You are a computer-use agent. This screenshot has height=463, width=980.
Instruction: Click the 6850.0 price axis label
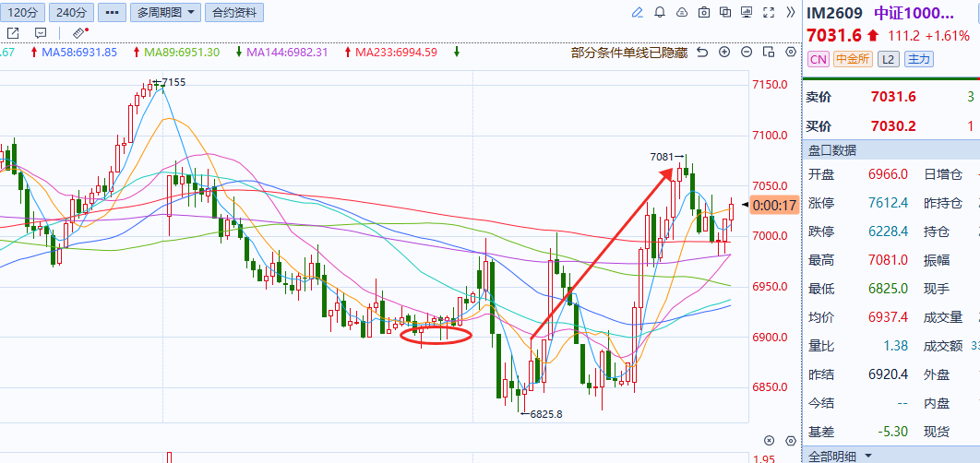pyautogui.click(x=770, y=387)
